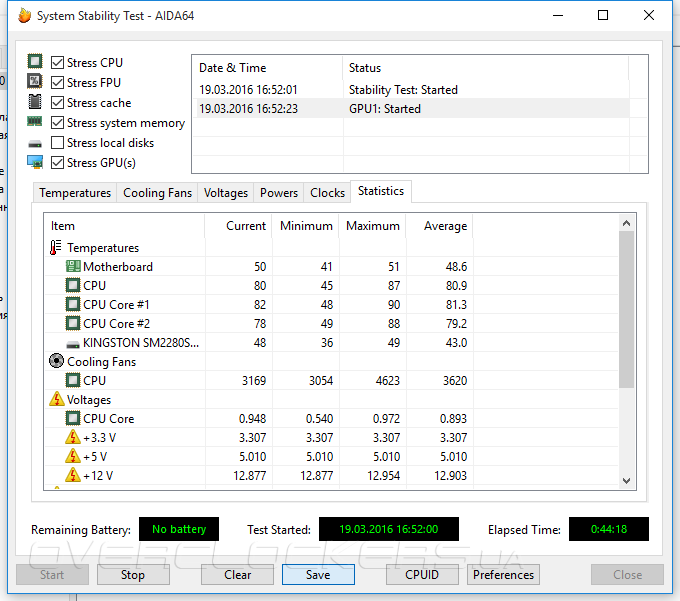
Task: Click the Save button
Action: coord(318,575)
